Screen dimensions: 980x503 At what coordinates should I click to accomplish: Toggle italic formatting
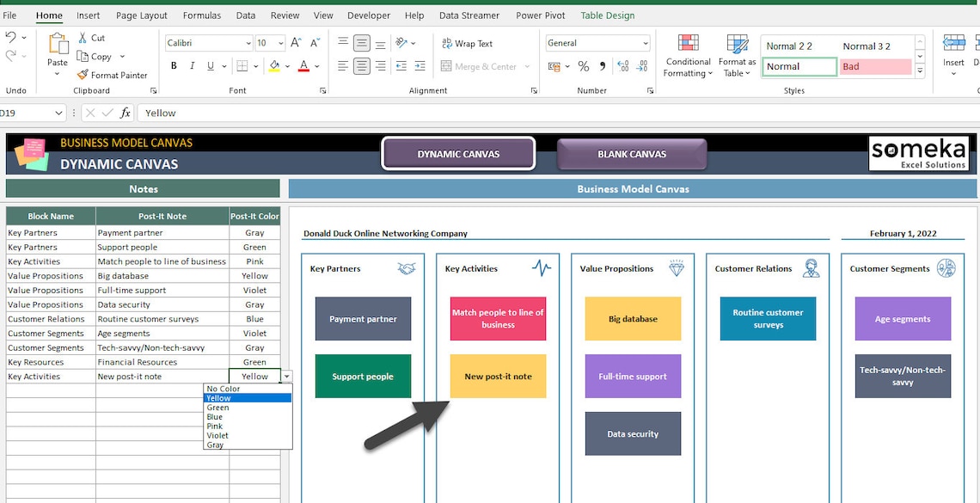pos(191,64)
